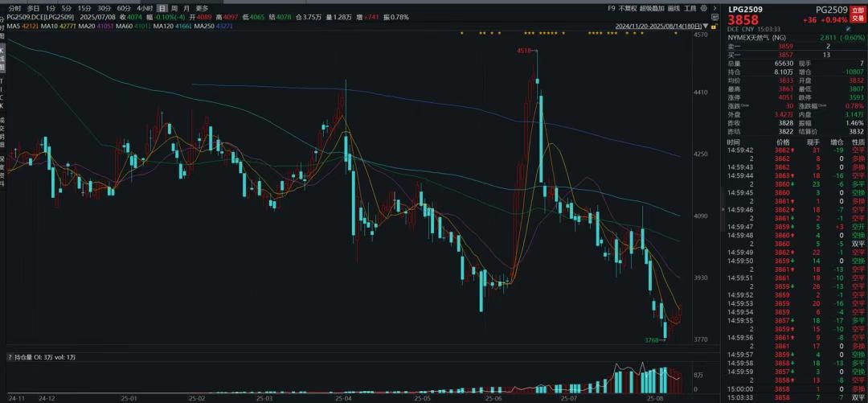This screenshot has width=868, height=403.
Task: Collapse the quote side panel using the top arrow
Action: (714, 8)
